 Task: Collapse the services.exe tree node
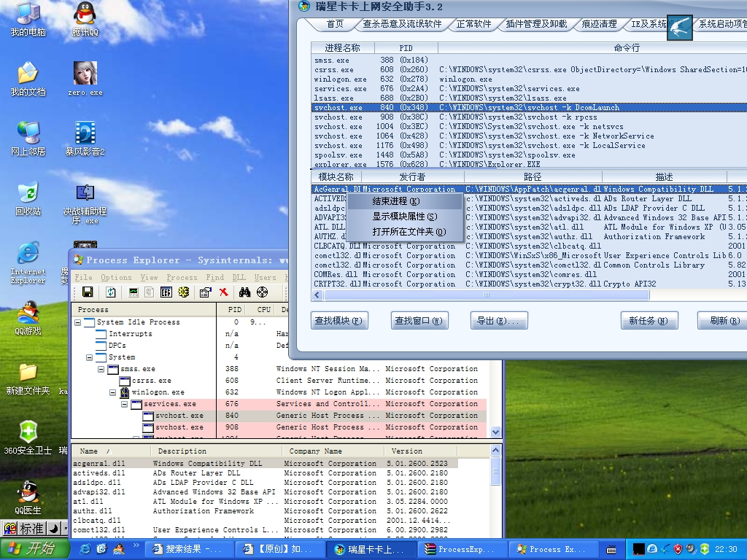pos(125,404)
